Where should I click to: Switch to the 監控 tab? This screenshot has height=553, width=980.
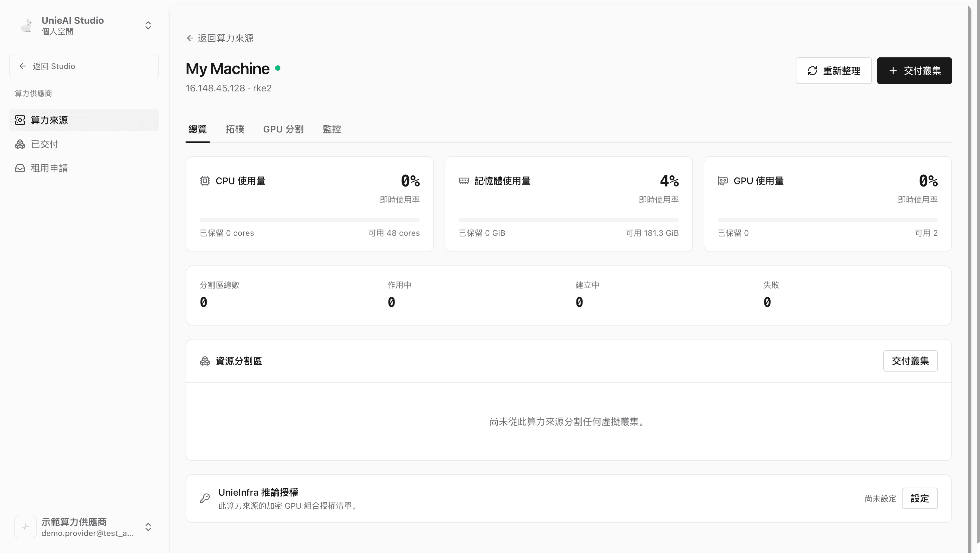pos(332,129)
